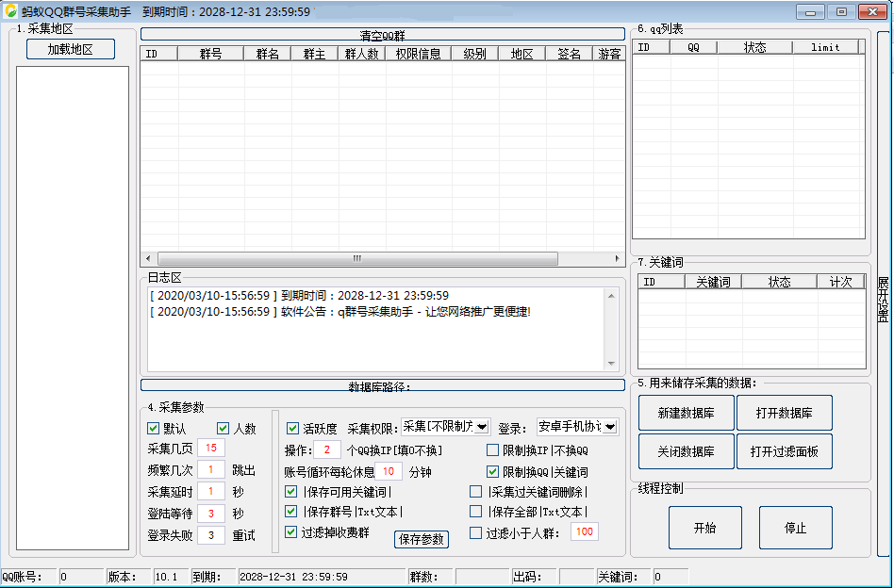Click the 状态 column header in qq列表

pos(754,47)
